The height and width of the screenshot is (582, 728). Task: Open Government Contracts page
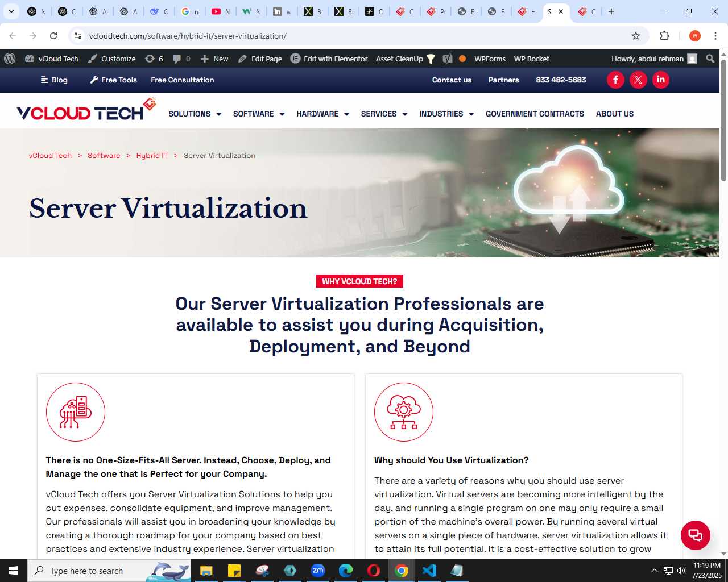[x=535, y=114]
